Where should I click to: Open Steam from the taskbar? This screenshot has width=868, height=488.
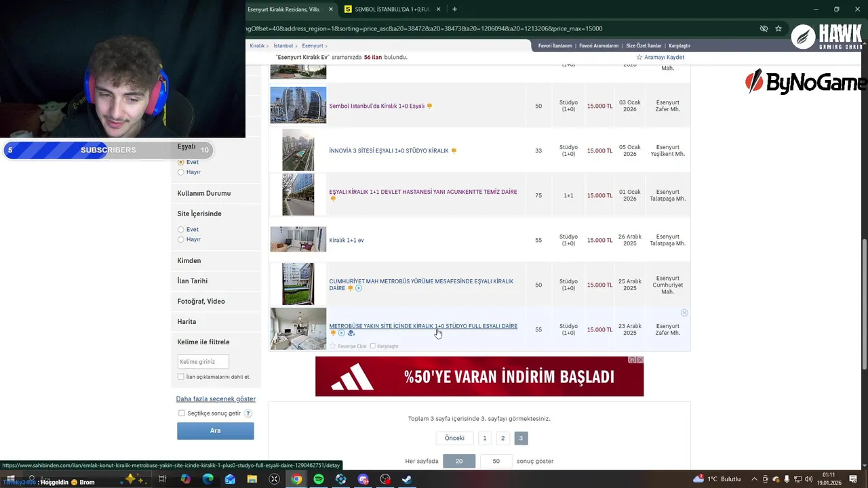click(407, 479)
